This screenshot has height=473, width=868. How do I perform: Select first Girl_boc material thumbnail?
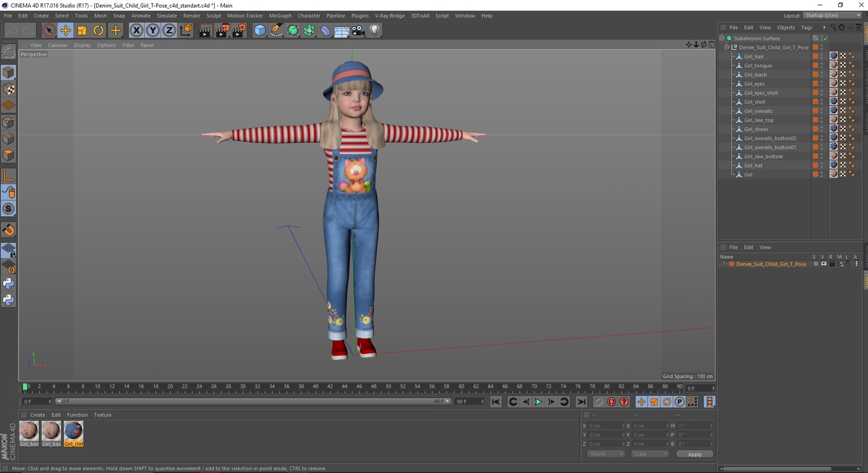tap(29, 434)
